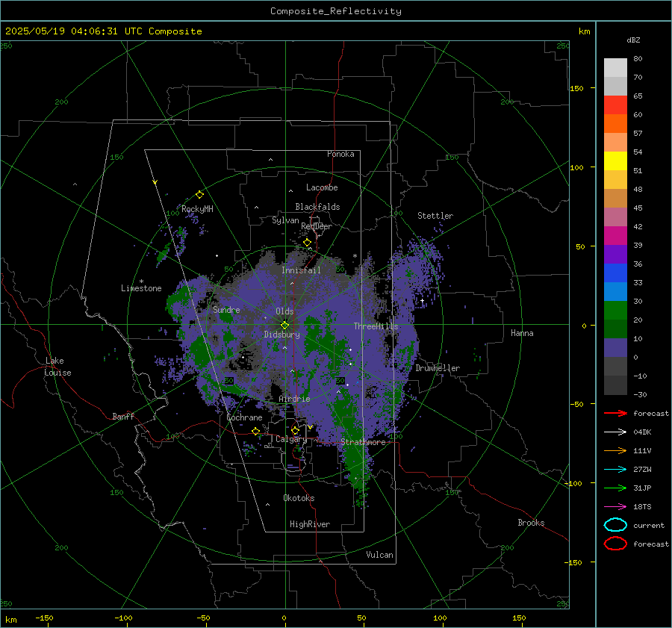This screenshot has width=672, height=628.
Task: Click the cyan 27ZW arrow in legend
Action: click(615, 470)
